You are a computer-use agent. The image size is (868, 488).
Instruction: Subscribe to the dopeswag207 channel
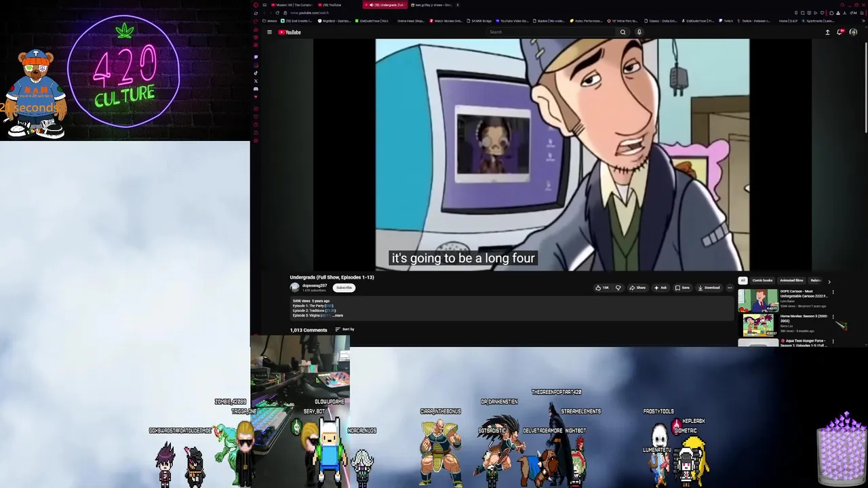344,287
